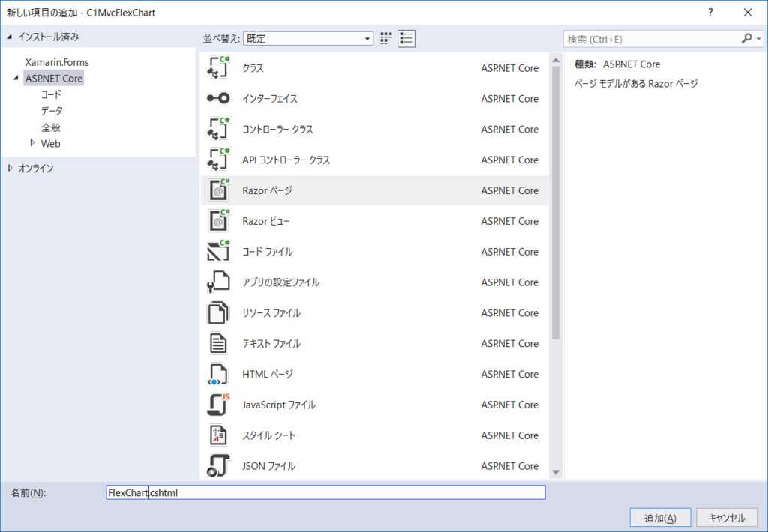Click the 名前 file name field

tap(325, 492)
